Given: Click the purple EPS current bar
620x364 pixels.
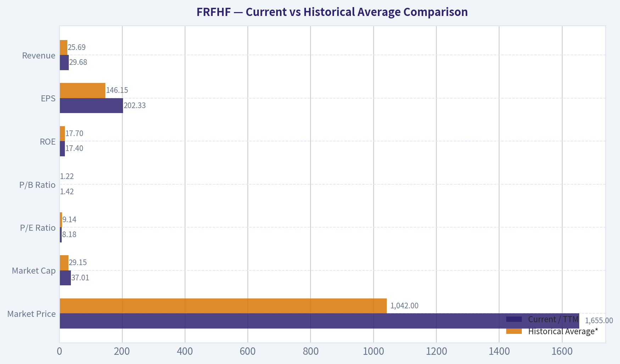Looking at the screenshot, I should point(91,106).
